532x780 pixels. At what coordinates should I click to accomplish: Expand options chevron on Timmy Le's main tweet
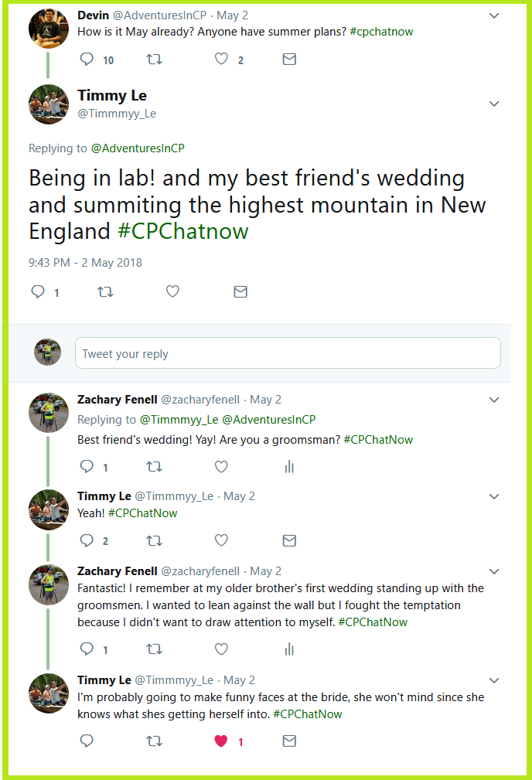[x=494, y=104]
